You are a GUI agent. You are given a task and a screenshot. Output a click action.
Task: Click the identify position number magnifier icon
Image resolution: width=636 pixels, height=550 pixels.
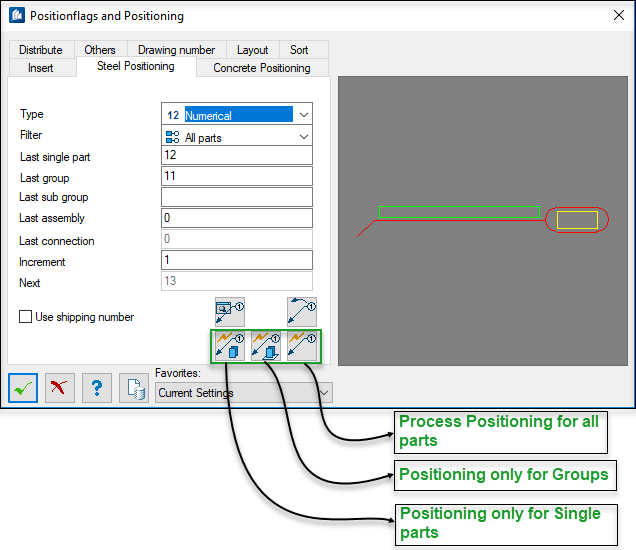[x=230, y=312]
